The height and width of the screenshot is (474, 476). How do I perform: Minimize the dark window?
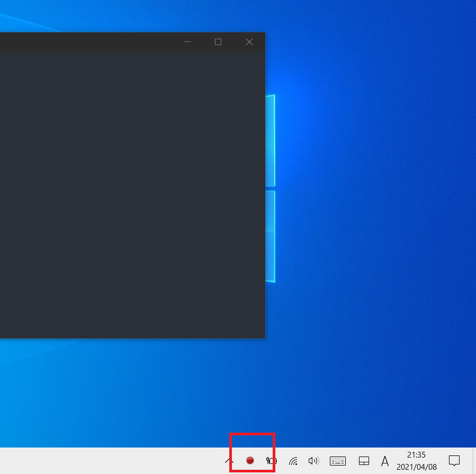click(187, 42)
